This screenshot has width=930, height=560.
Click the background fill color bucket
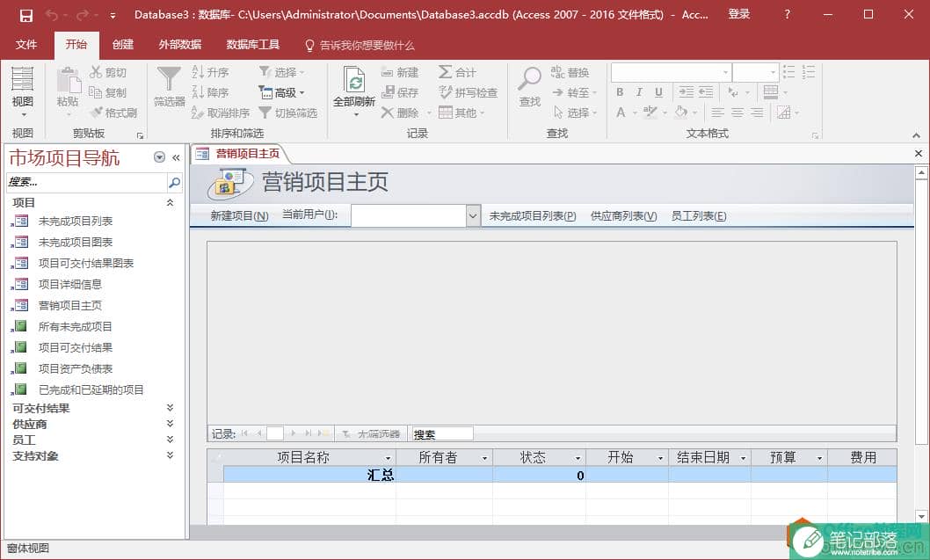pos(681,112)
